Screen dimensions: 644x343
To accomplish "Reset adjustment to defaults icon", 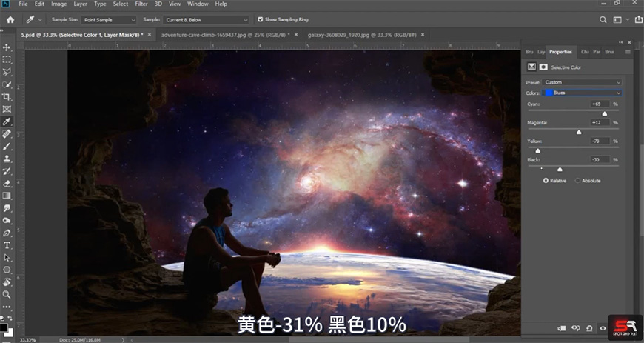I will click(x=589, y=328).
